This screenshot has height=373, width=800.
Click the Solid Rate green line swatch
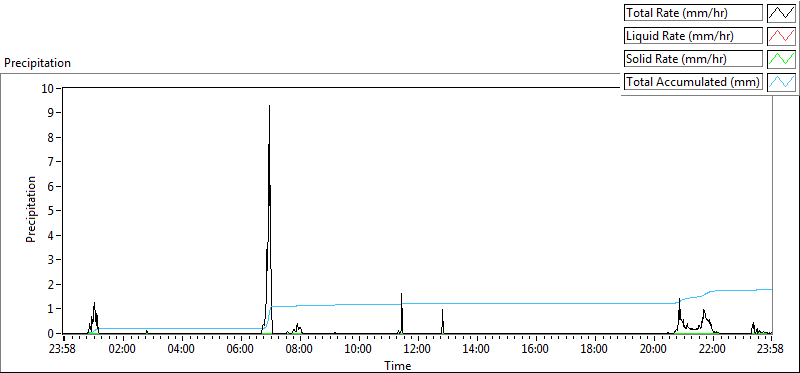coord(782,59)
